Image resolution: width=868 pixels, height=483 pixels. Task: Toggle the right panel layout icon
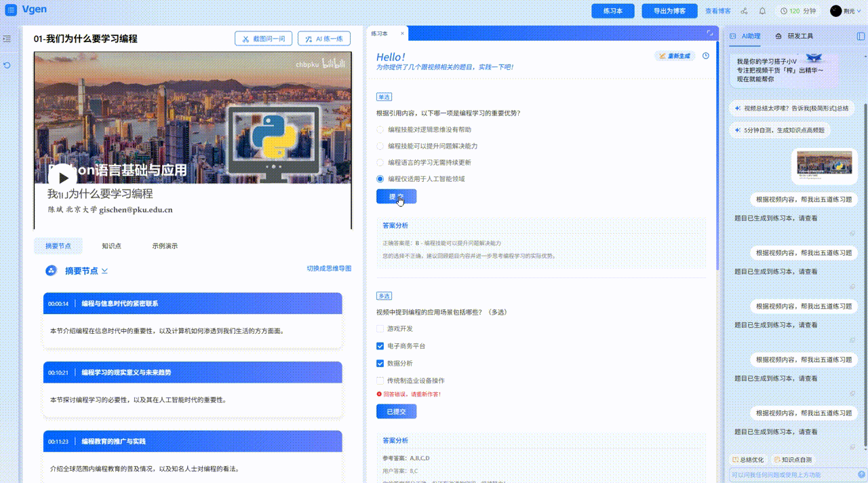[x=861, y=36]
